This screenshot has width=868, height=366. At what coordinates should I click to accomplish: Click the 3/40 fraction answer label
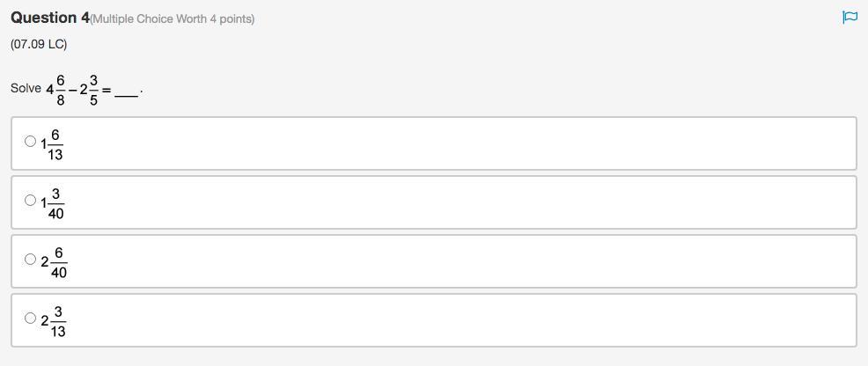coord(52,202)
